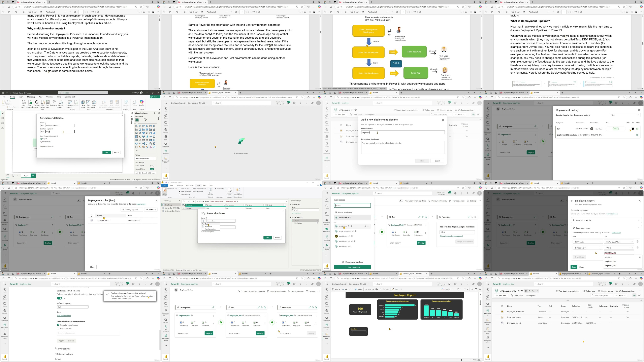Open the Server_Dev dropdown in Power Query SQL dialog
This screenshot has width=644, height=362.
coord(221,221)
